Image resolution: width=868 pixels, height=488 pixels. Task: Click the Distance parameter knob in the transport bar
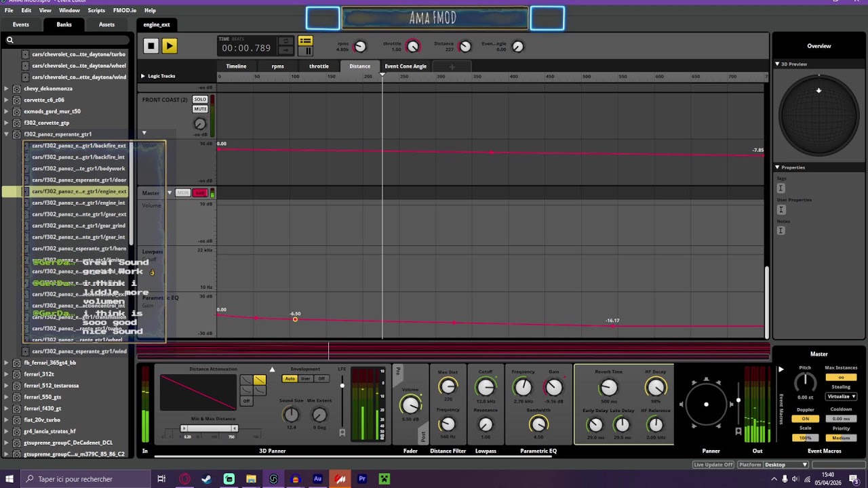(465, 47)
